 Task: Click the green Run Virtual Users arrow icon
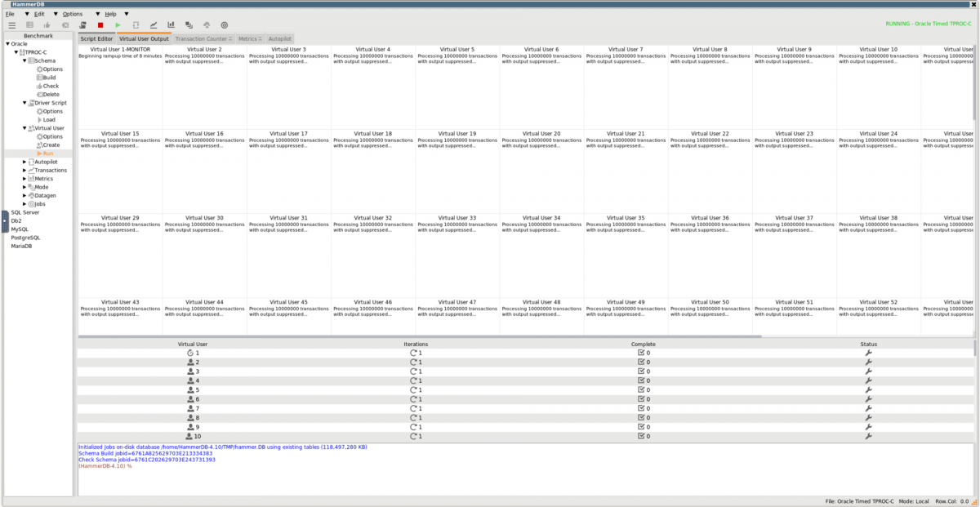[x=118, y=24]
